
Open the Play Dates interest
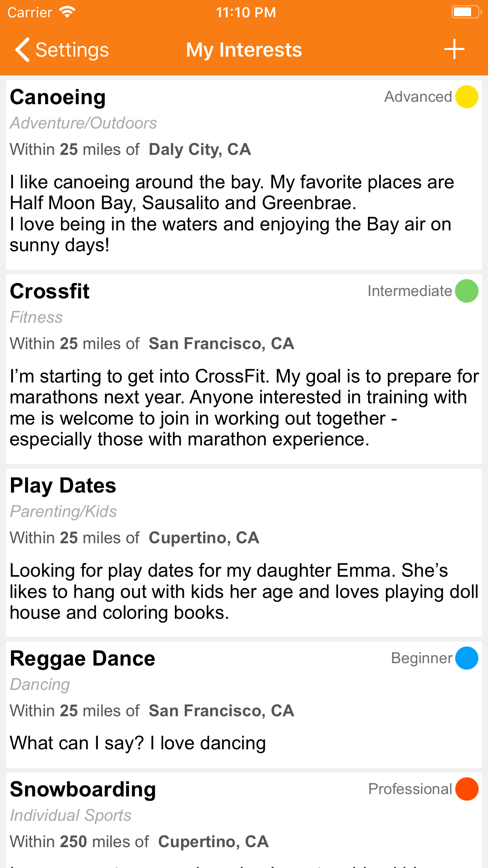tap(63, 485)
